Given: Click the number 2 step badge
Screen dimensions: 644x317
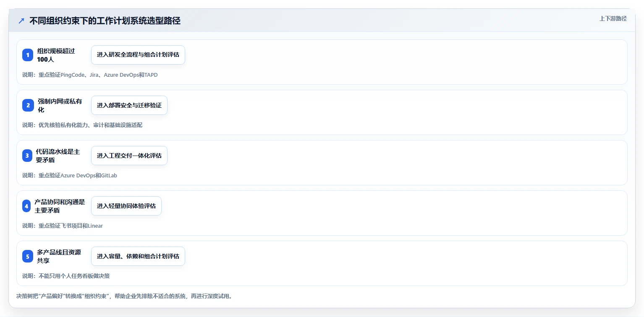Looking at the screenshot, I should pos(28,105).
